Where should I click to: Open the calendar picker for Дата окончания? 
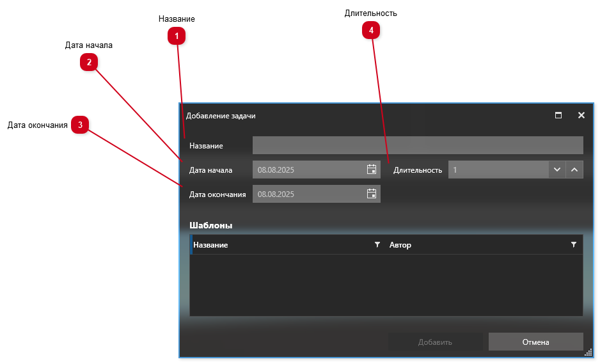point(372,194)
